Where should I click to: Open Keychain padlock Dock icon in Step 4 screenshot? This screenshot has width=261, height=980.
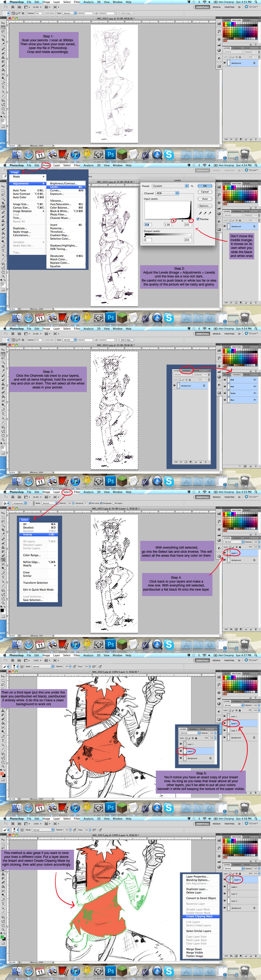click(87, 644)
